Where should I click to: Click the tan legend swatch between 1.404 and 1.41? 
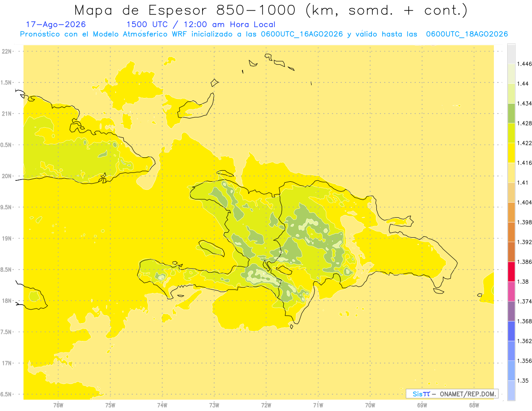(511, 192)
